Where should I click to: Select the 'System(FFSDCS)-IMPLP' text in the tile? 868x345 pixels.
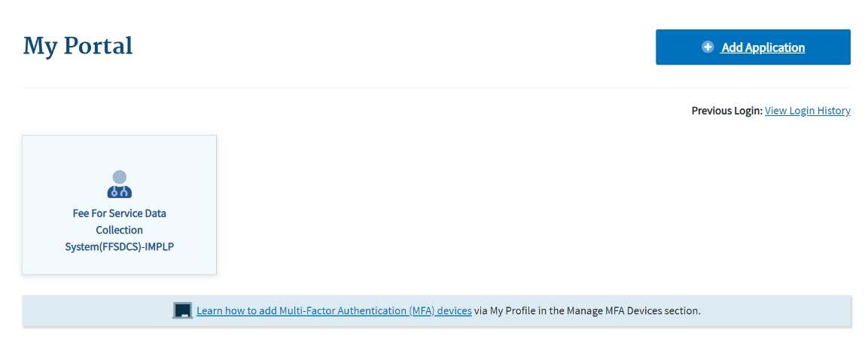120,246
